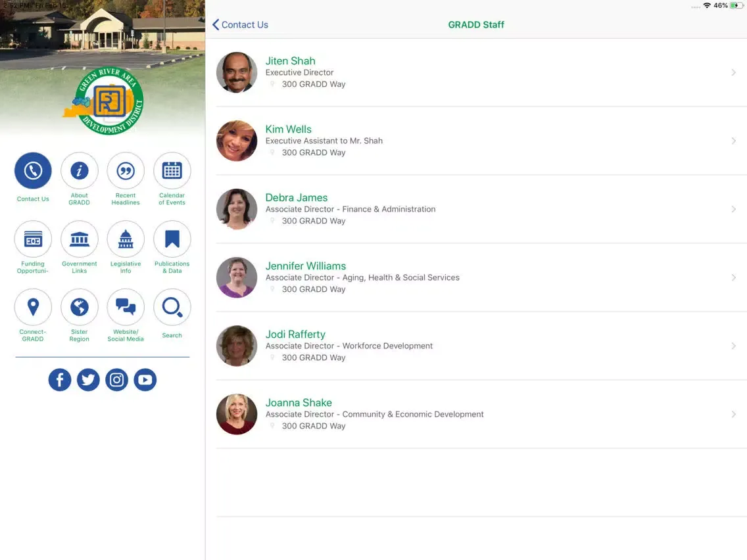Expand Jodi Rafferty's row chevron
This screenshot has width=747, height=560.
tap(734, 346)
